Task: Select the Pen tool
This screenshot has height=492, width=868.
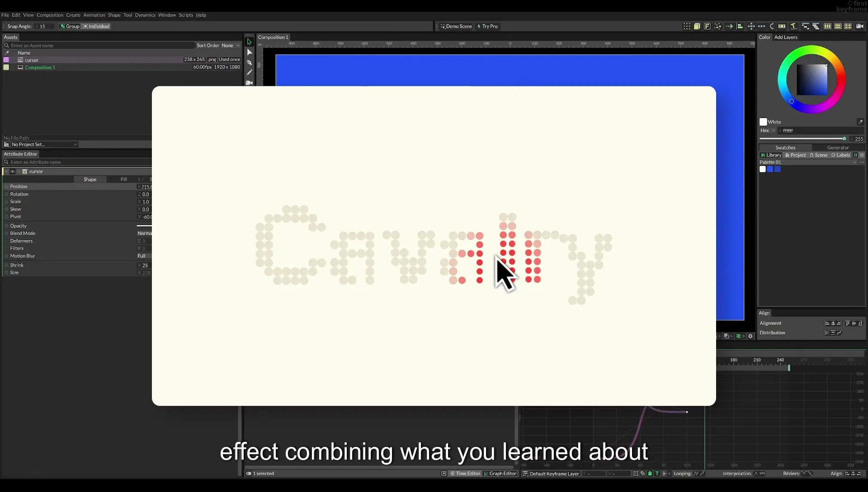Action: (249, 62)
